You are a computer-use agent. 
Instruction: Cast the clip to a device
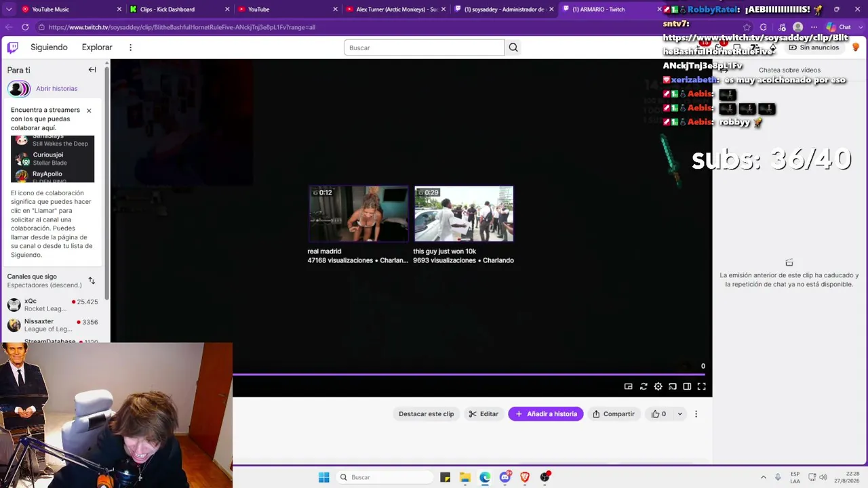pyautogui.click(x=673, y=386)
